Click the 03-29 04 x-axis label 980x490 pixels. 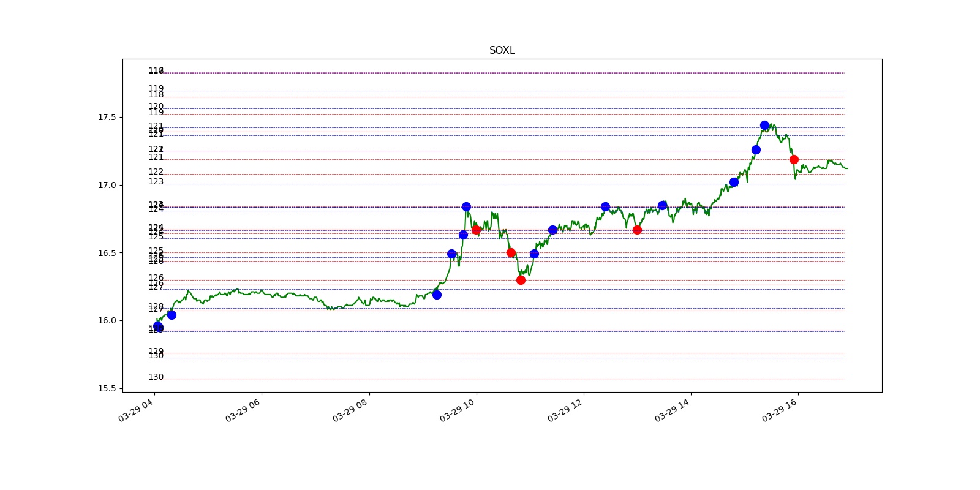pyautogui.click(x=135, y=410)
